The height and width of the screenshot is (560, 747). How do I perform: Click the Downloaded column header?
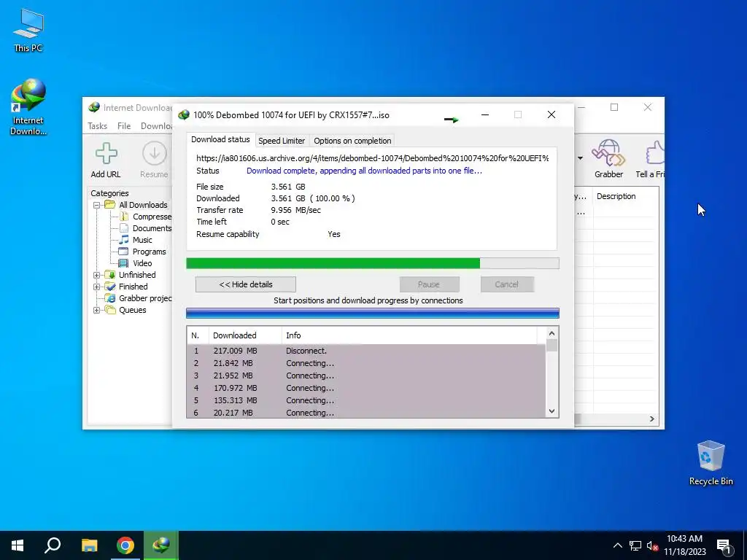pyautogui.click(x=245, y=335)
